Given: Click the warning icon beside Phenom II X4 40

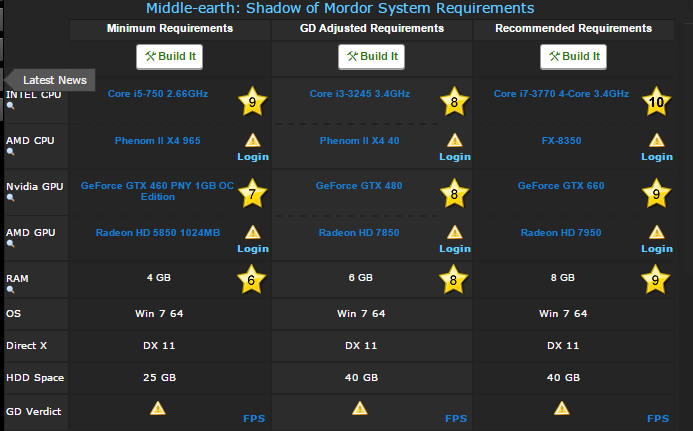Looking at the screenshot, I should tap(455, 141).
